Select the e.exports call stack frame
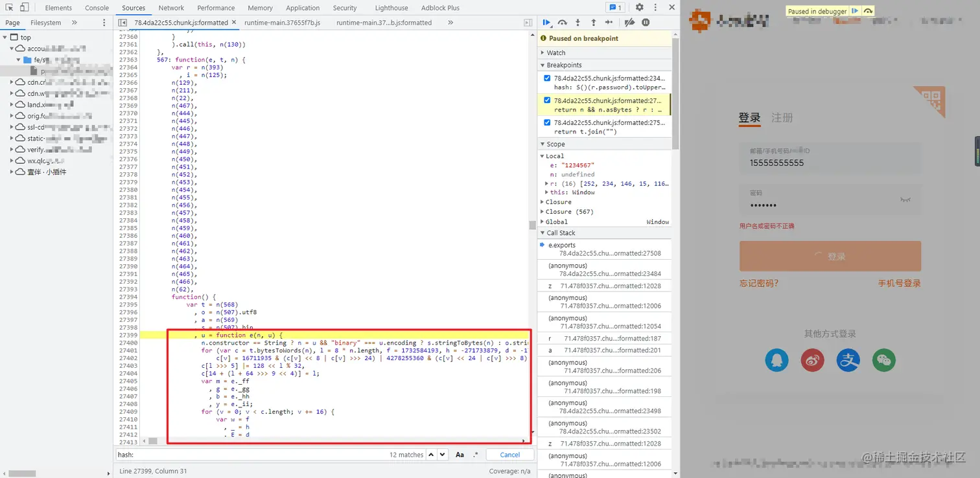This screenshot has width=980, height=478. click(604, 249)
